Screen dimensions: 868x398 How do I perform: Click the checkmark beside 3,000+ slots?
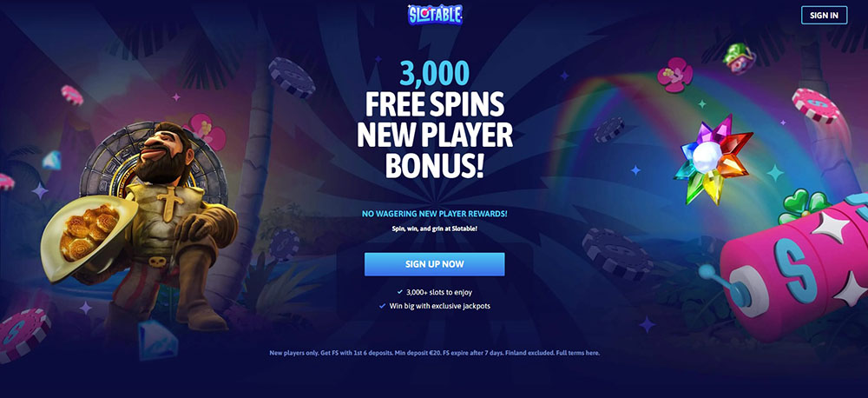tap(400, 292)
